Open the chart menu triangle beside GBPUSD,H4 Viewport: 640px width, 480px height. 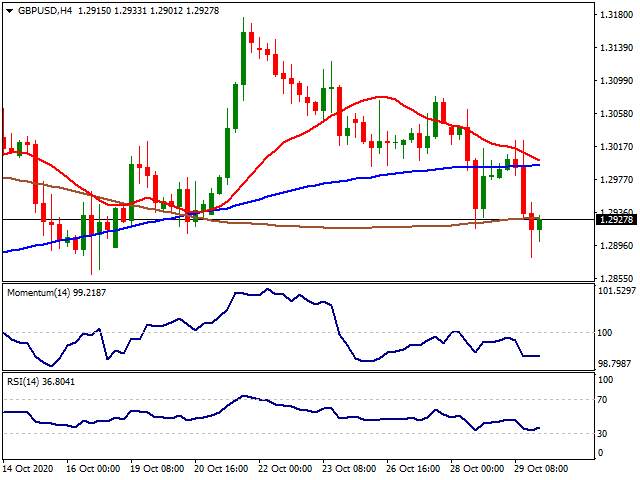pos(10,11)
